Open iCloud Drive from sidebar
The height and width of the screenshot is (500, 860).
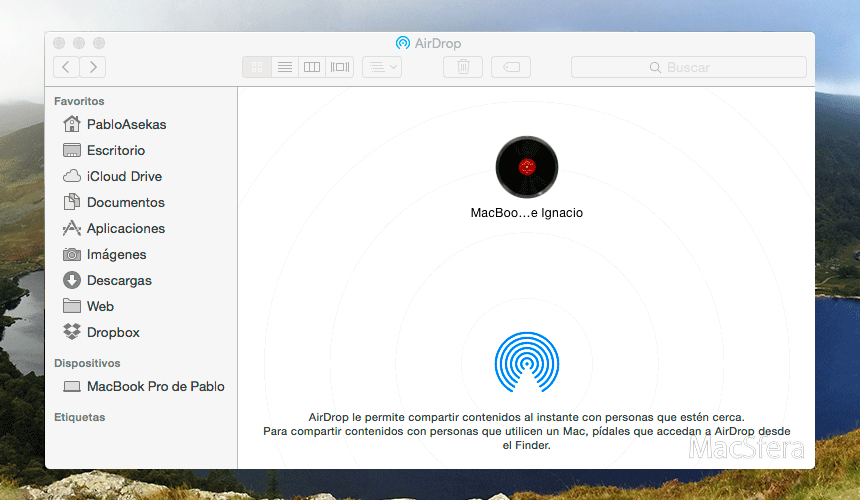pos(124,176)
